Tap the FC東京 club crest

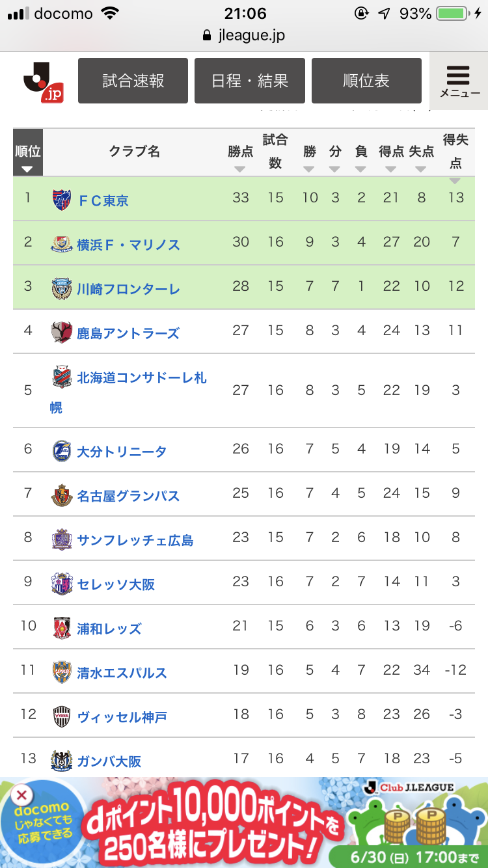(62, 199)
